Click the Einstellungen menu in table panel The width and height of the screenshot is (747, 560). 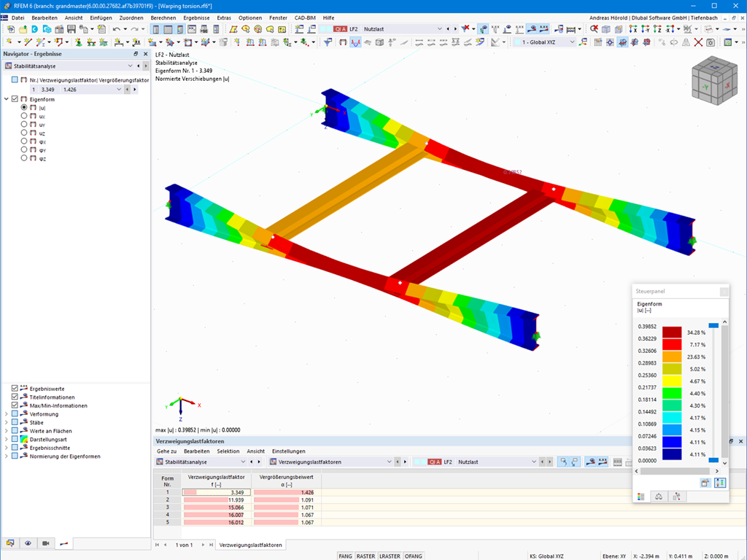click(289, 451)
